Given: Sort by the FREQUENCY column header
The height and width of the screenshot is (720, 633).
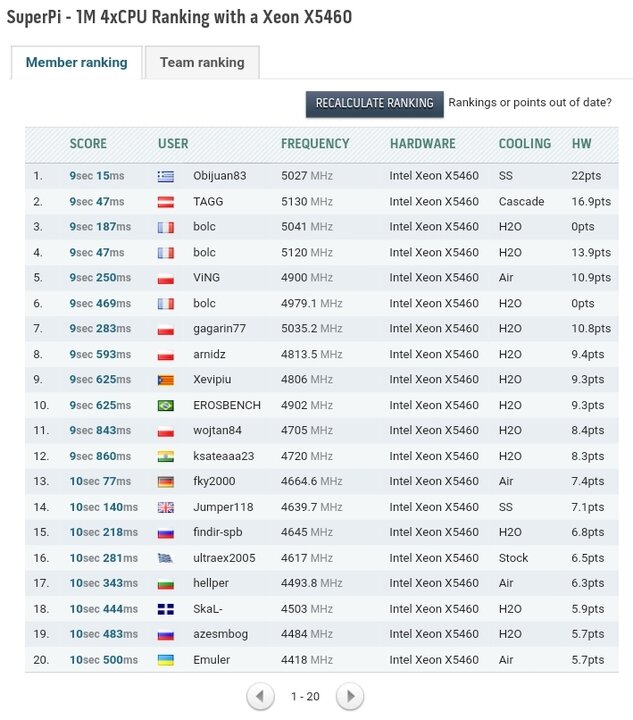Looking at the screenshot, I should 315,144.
